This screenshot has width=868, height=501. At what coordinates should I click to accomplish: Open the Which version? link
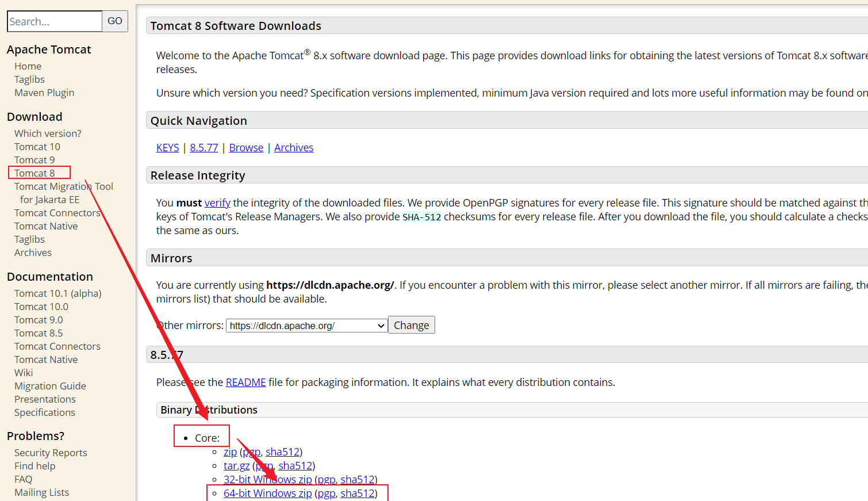click(x=48, y=133)
